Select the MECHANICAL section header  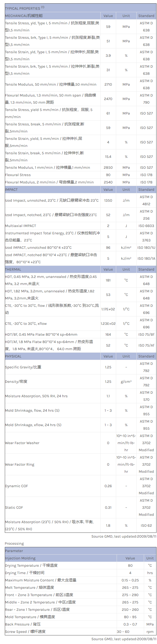click(x=24, y=16)
